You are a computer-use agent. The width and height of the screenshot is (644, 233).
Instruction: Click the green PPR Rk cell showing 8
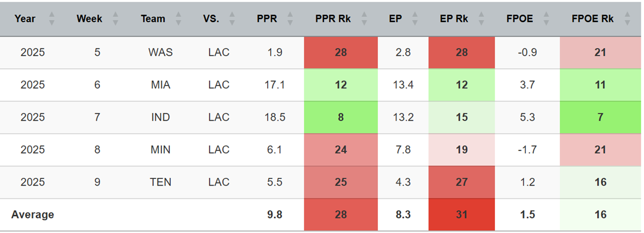(x=341, y=118)
